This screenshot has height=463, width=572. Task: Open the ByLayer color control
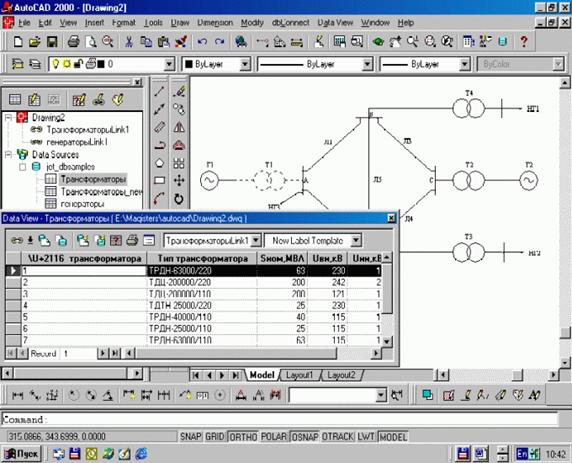click(x=216, y=64)
